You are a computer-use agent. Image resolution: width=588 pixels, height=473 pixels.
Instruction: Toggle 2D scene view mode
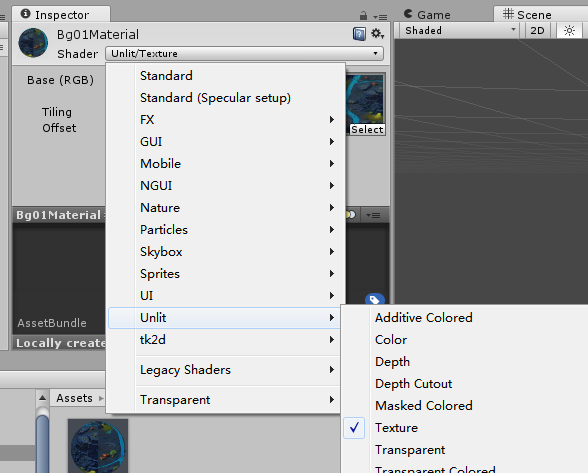pos(537,30)
